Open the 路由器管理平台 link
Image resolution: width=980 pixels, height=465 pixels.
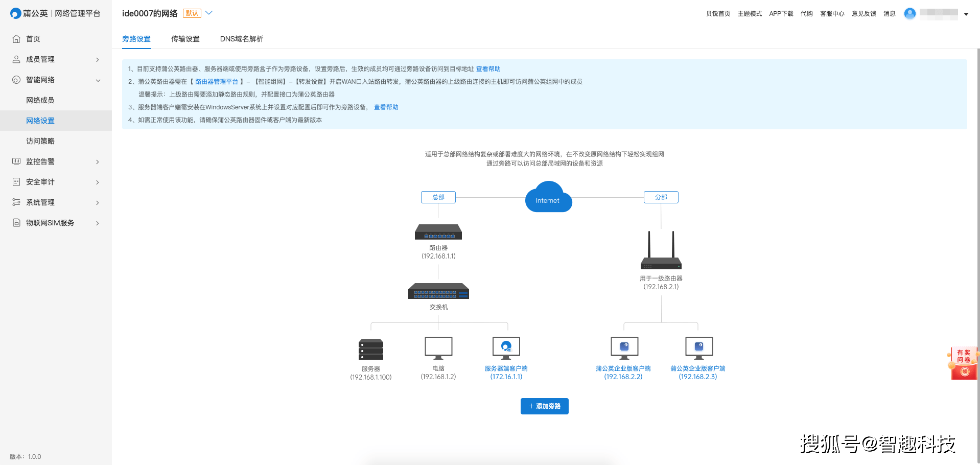pos(217,82)
